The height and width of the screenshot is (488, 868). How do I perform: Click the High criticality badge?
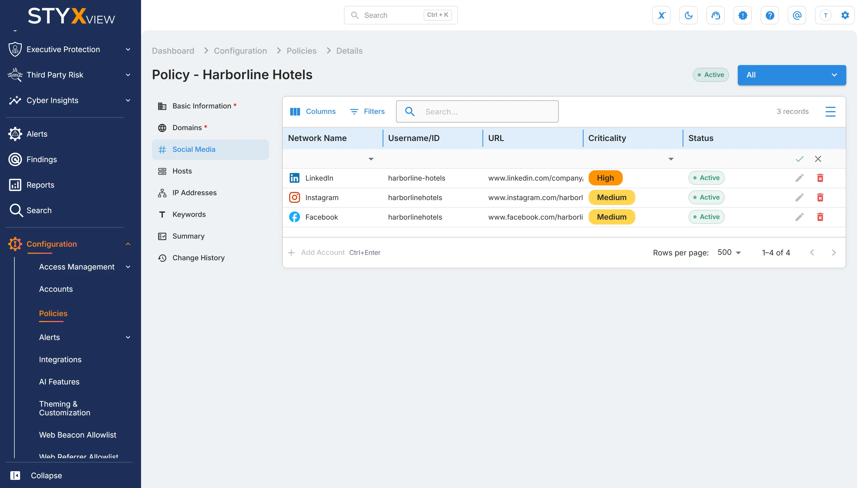605,178
